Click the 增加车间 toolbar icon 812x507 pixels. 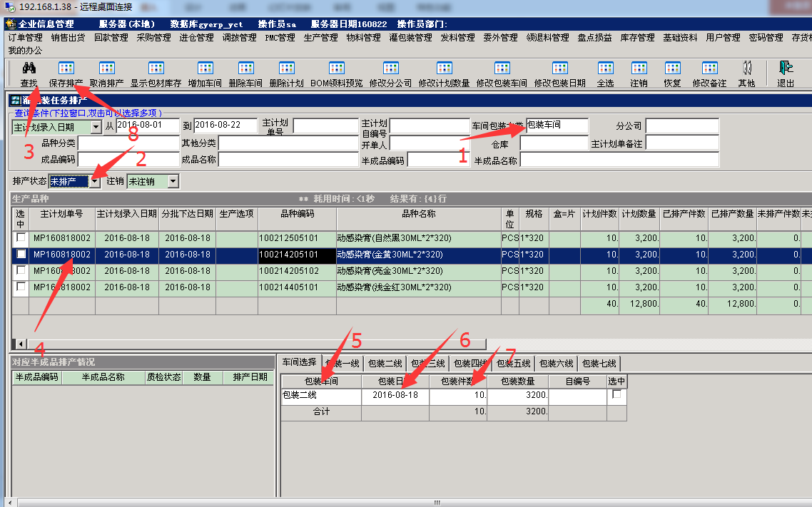(x=205, y=68)
